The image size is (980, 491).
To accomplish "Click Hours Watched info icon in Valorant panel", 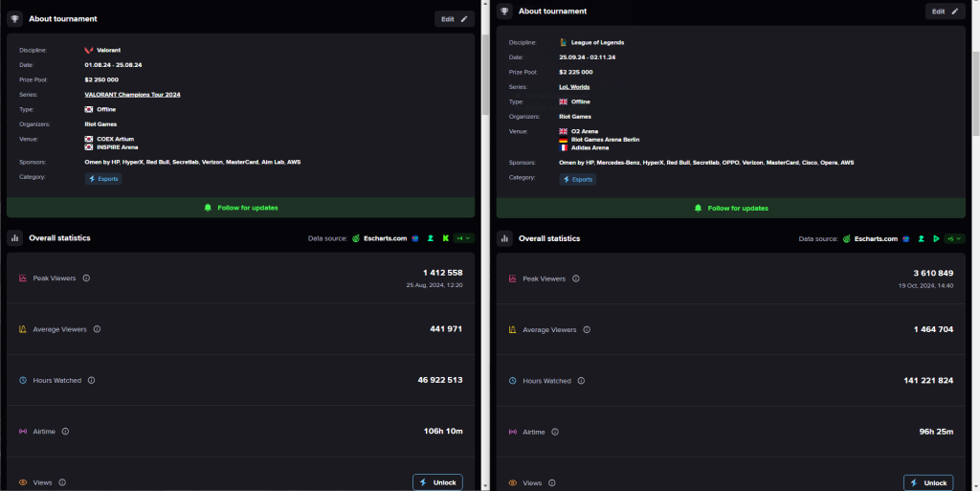I will (x=91, y=380).
